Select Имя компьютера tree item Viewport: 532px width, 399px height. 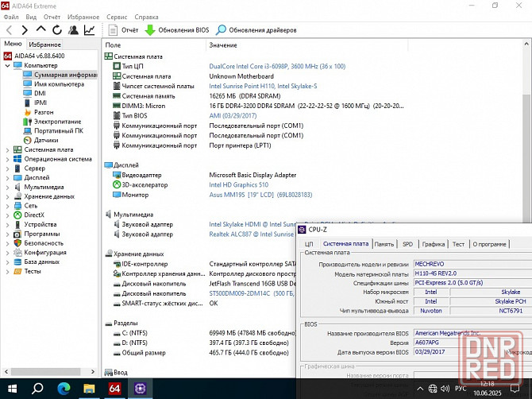tap(54, 84)
